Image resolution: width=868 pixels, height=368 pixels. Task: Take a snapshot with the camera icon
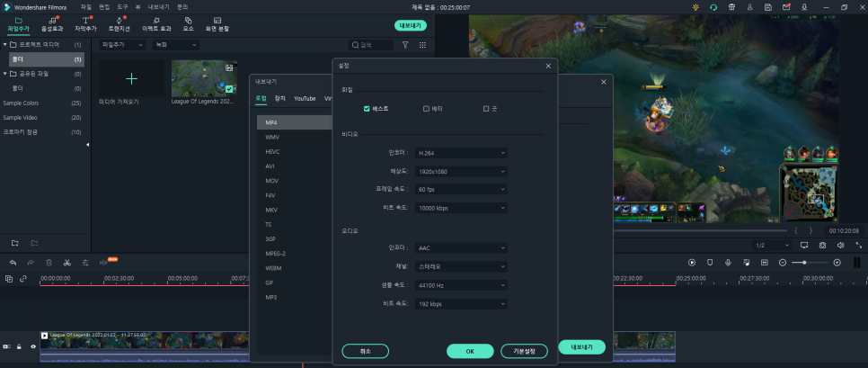click(822, 245)
